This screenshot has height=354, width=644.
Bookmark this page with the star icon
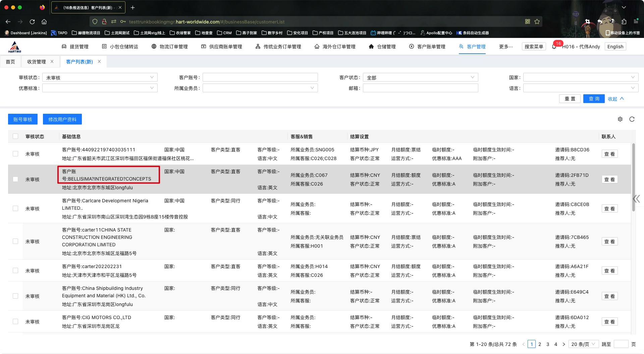[x=537, y=22]
